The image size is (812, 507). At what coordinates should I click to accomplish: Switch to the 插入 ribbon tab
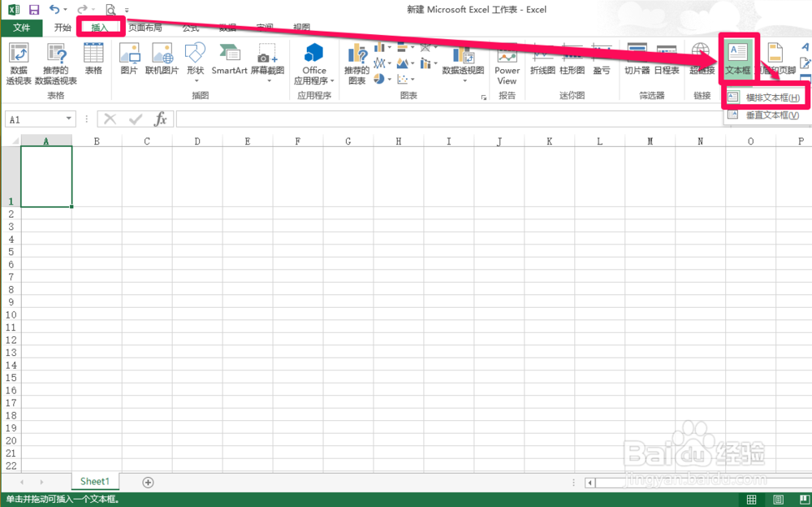pos(100,27)
